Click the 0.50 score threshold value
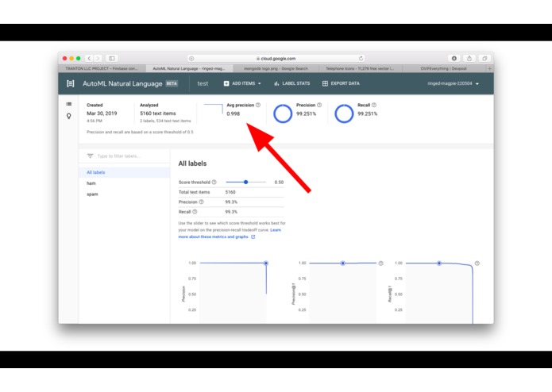This screenshot has height=392, width=552. [x=279, y=182]
